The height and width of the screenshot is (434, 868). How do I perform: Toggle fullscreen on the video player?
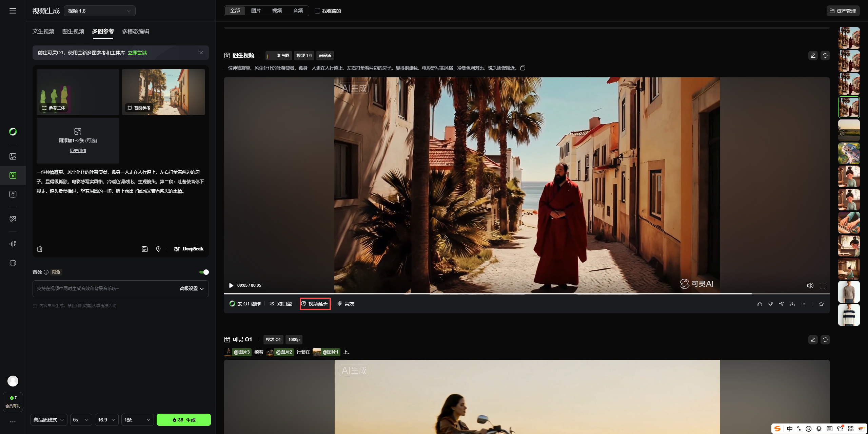click(822, 285)
